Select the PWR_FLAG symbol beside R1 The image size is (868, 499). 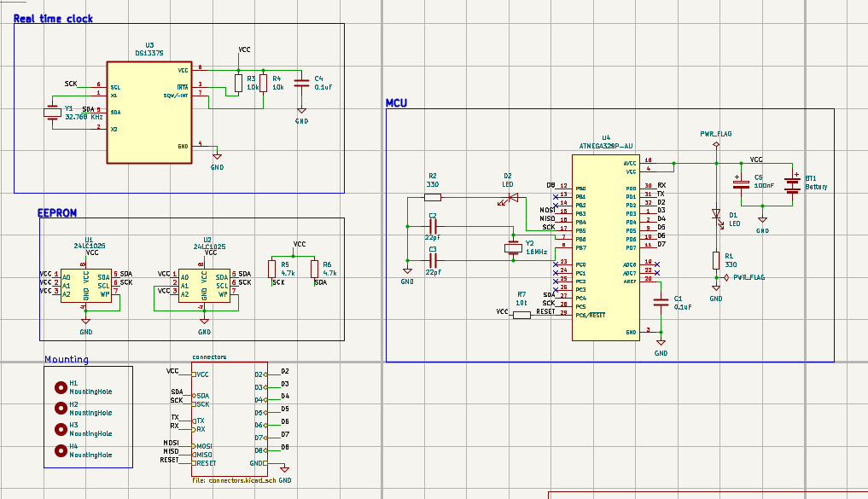(x=725, y=278)
